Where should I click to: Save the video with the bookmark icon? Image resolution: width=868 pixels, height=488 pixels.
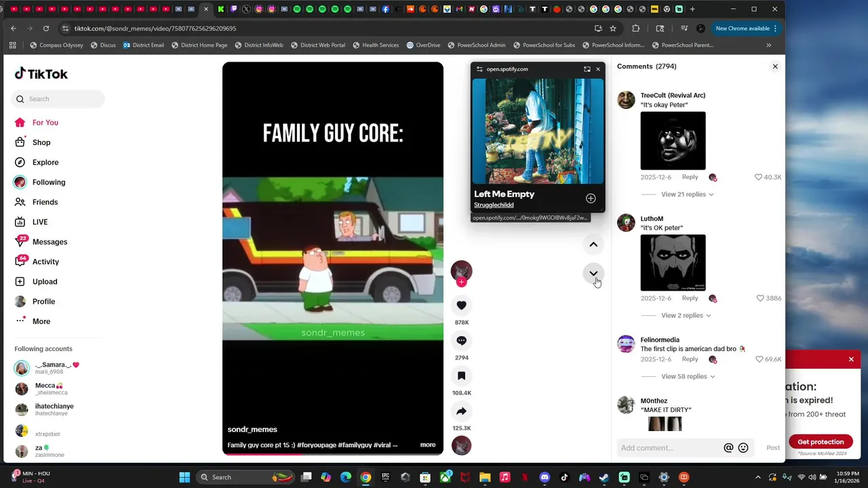pos(461,376)
